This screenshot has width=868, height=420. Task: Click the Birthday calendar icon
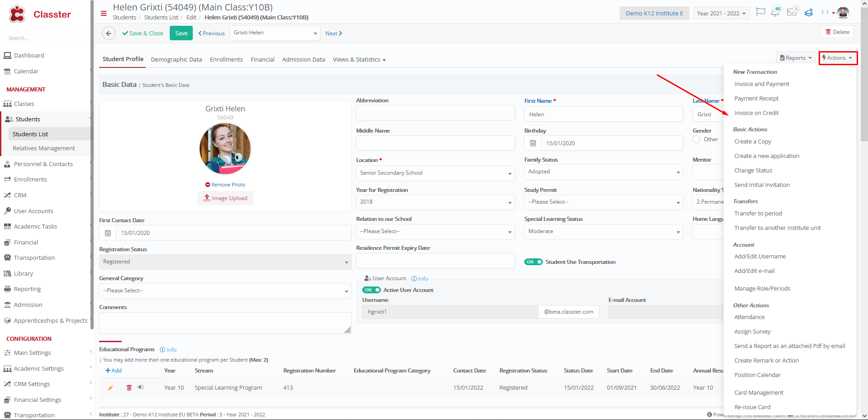(x=533, y=143)
